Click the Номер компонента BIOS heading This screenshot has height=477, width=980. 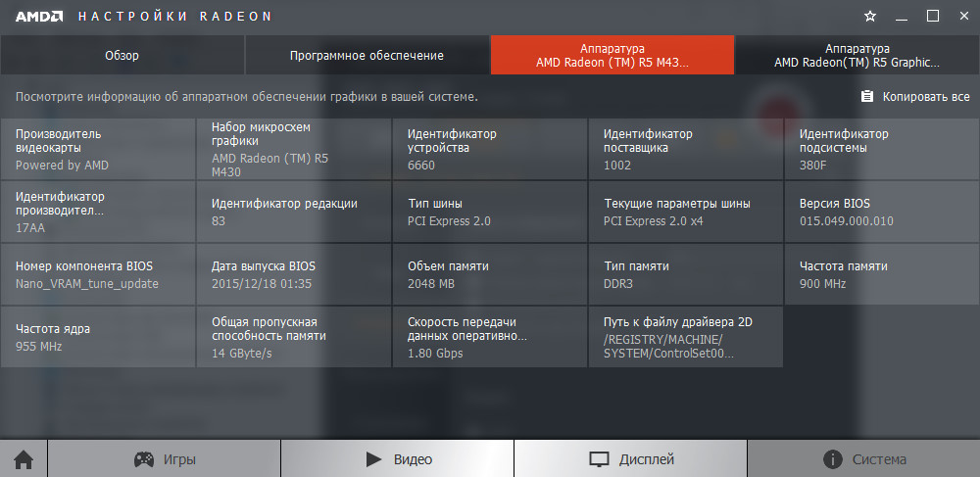[x=84, y=266]
